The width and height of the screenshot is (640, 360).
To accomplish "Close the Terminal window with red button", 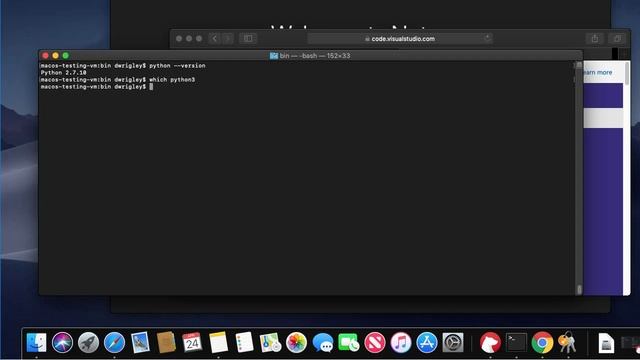I will [45, 56].
